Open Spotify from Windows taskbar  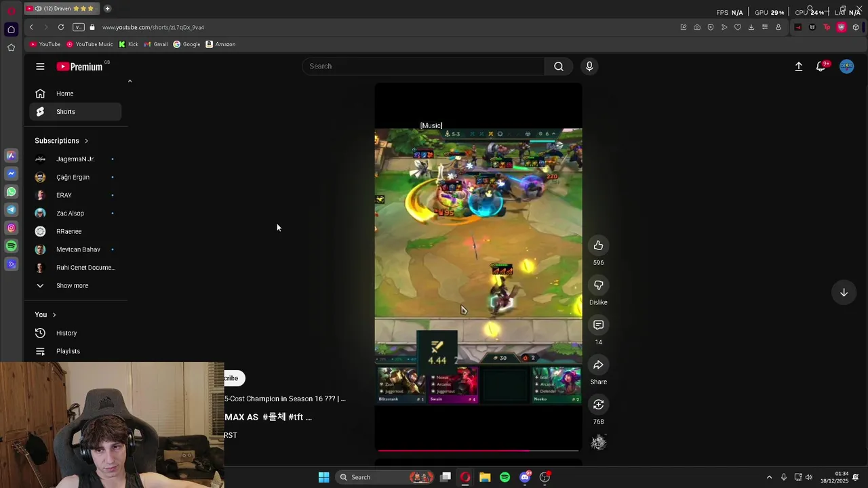[x=505, y=477]
